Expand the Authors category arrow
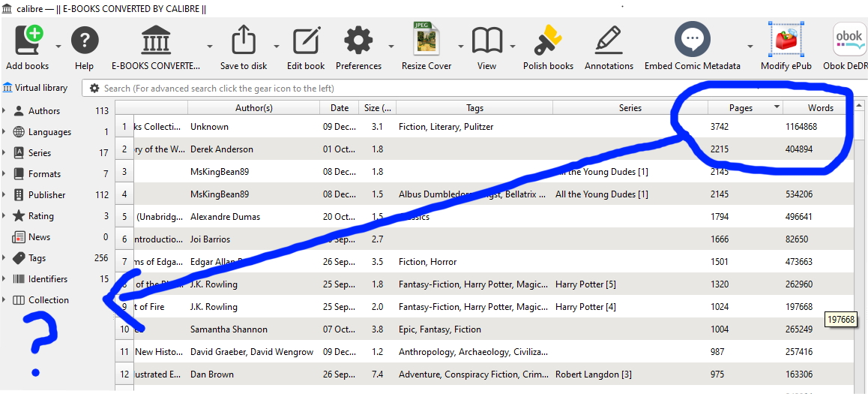This screenshot has height=394, width=868. [x=4, y=110]
